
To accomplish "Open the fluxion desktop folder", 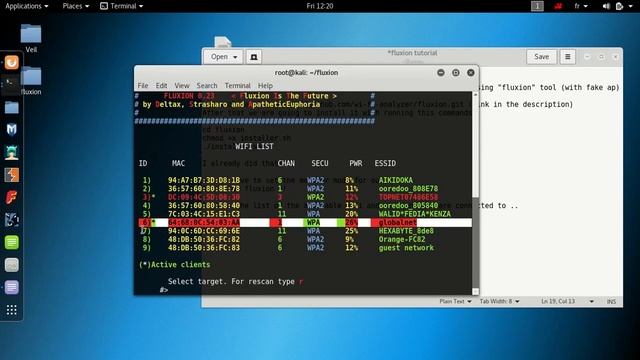I will 31,81.
